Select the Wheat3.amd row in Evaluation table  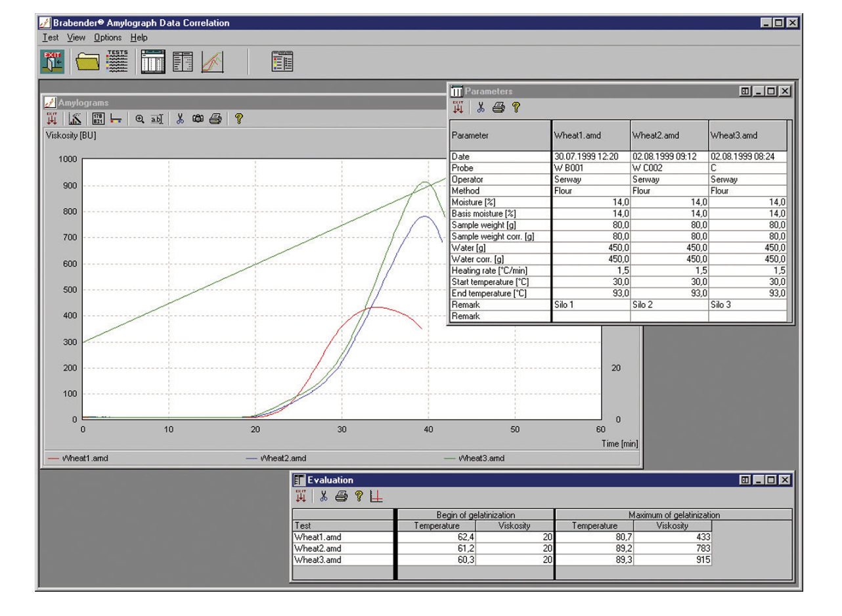click(x=502, y=560)
